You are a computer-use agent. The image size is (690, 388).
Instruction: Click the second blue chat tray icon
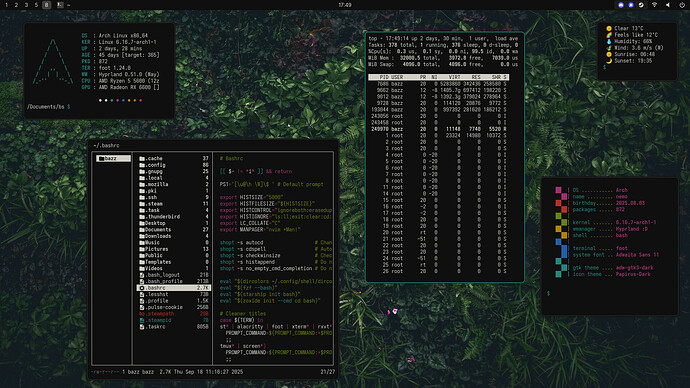click(631, 5)
